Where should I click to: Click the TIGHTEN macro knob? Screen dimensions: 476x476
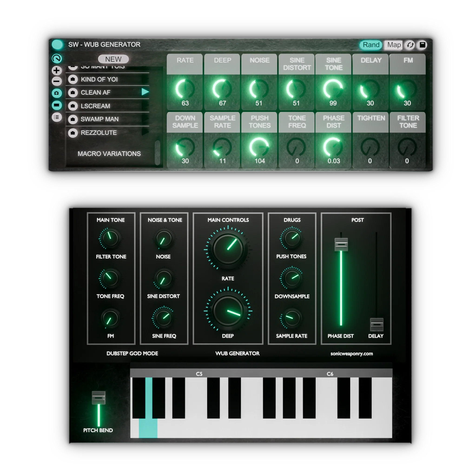(x=370, y=147)
